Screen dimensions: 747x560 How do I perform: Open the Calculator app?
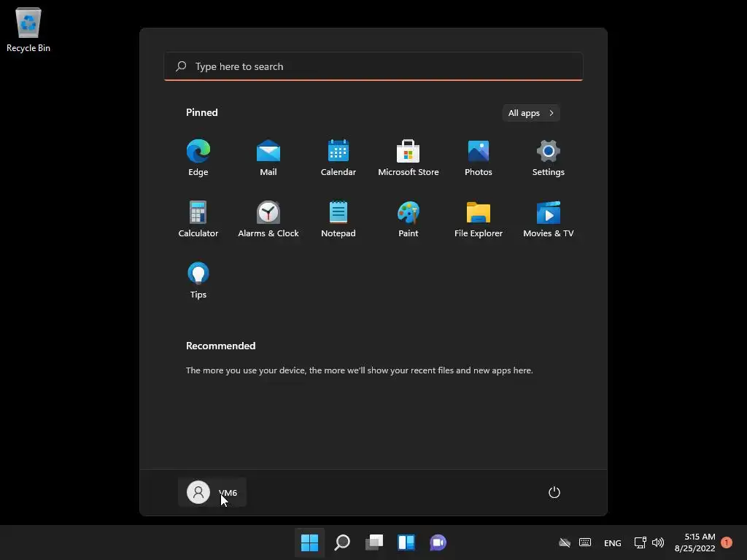[x=198, y=219]
